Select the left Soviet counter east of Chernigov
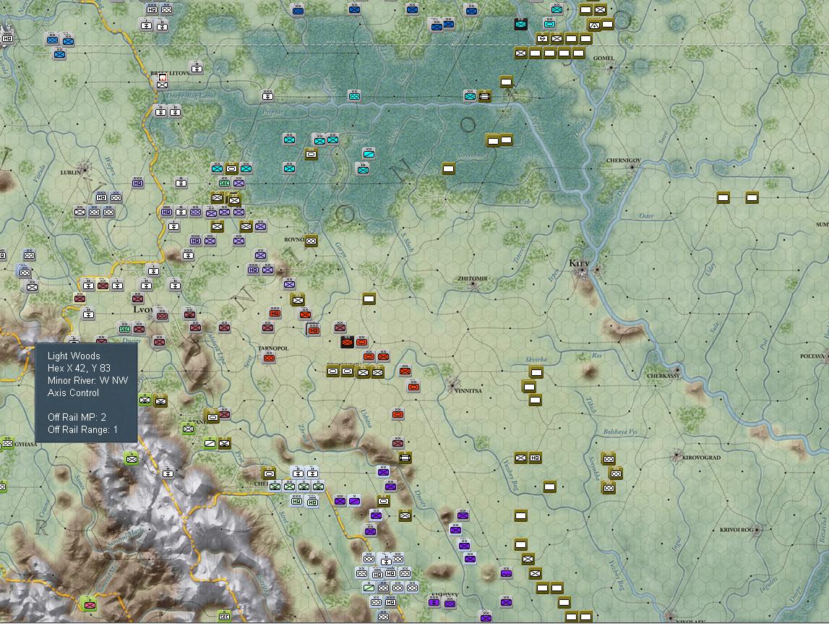The width and height of the screenshot is (829, 644). (x=723, y=198)
